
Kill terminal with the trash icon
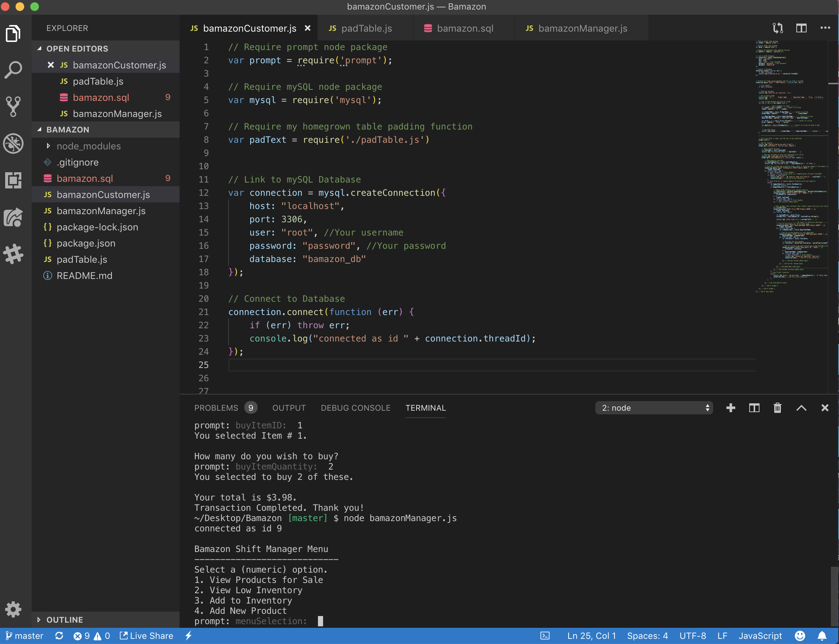(x=777, y=408)
